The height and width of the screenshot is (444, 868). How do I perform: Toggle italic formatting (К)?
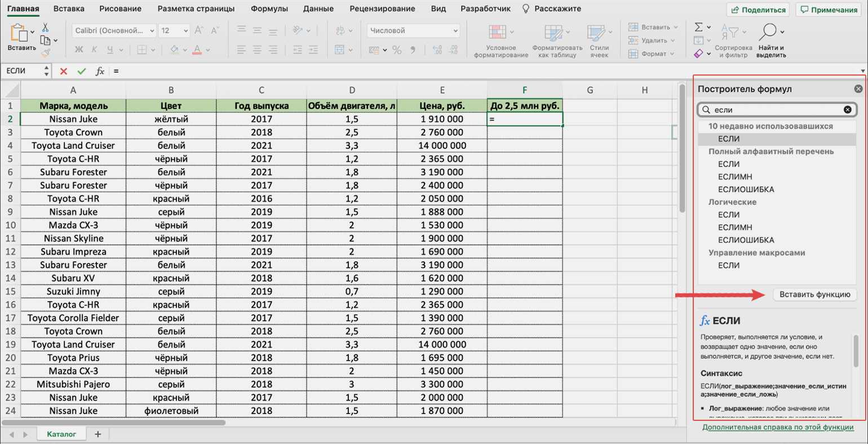[x=94, y=50]
